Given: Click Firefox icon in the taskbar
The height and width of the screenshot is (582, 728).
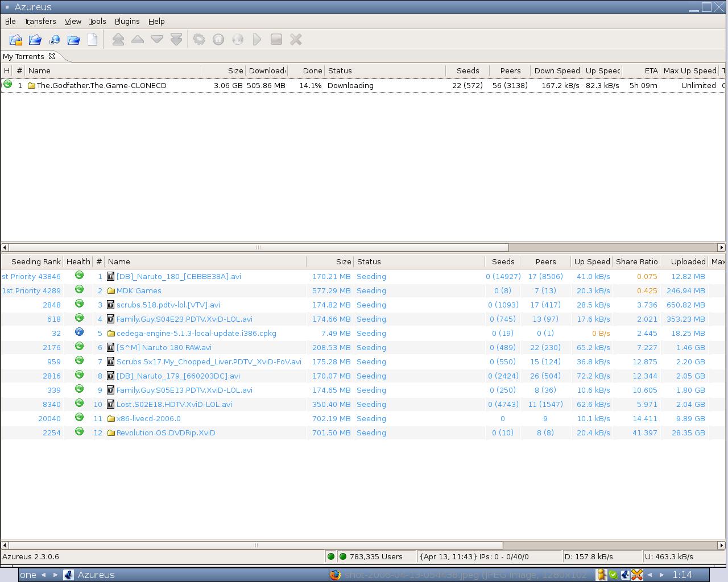Looking at the screenshot, I should (x=336, y=575).
